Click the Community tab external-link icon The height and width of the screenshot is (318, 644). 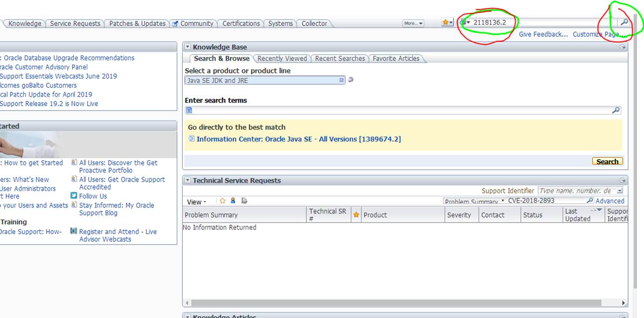point(175,23)
